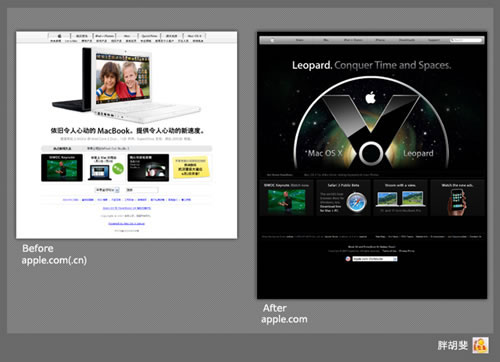Open the Downloads item in the dark nav bar

click(407, 40)
